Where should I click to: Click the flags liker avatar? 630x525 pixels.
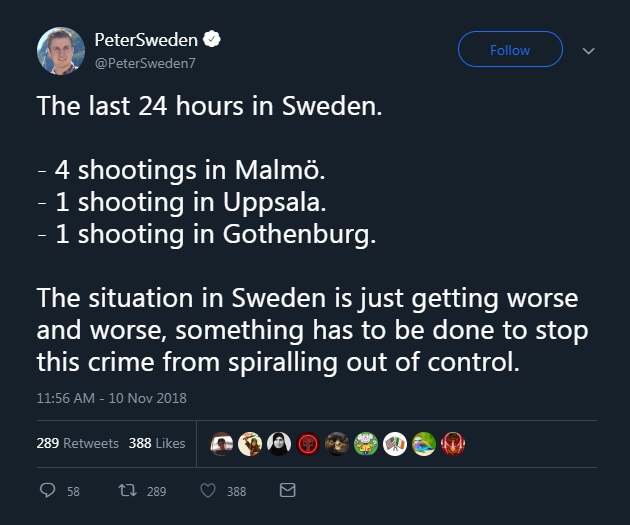[395, 443]
